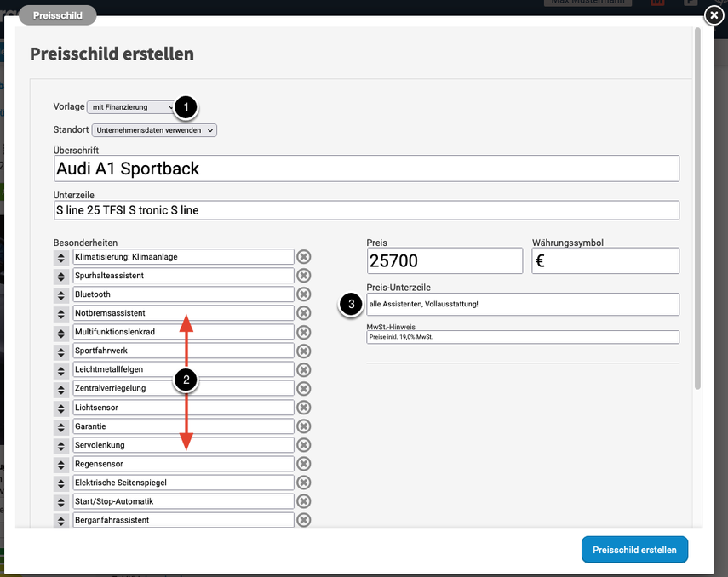This screenshot has width=728, height=577.
Task: Delete the Garantie entry
Action: [x=303, y=426]
